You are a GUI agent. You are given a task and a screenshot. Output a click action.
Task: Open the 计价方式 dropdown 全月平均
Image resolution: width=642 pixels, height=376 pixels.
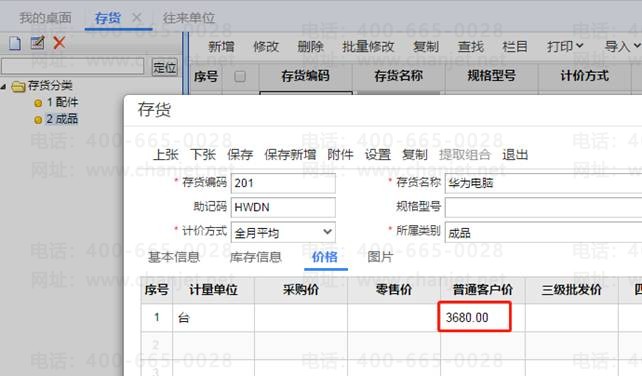coord(283,232)
